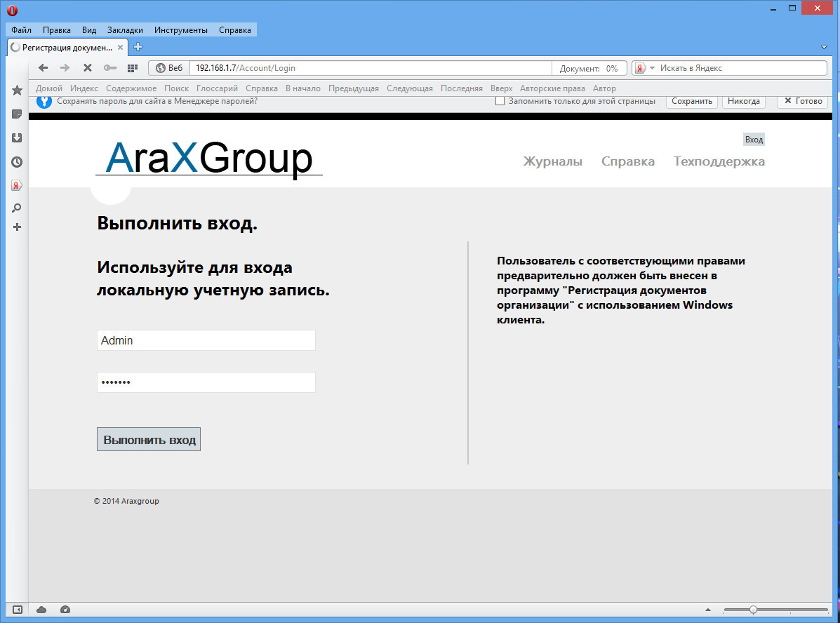Click Предыдущая navigation bar item
Viewport: 840px width, 623px height.
pos(354,88)
